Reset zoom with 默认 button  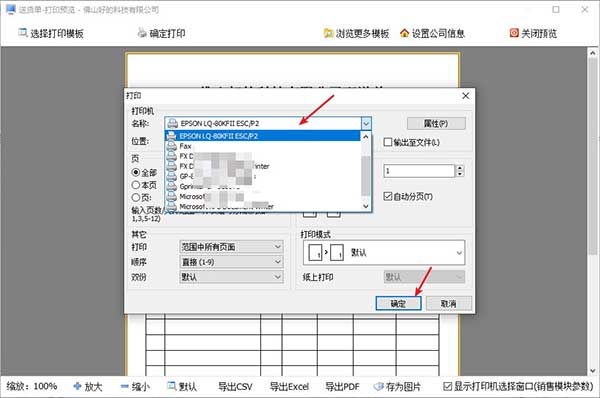point(182,387)
